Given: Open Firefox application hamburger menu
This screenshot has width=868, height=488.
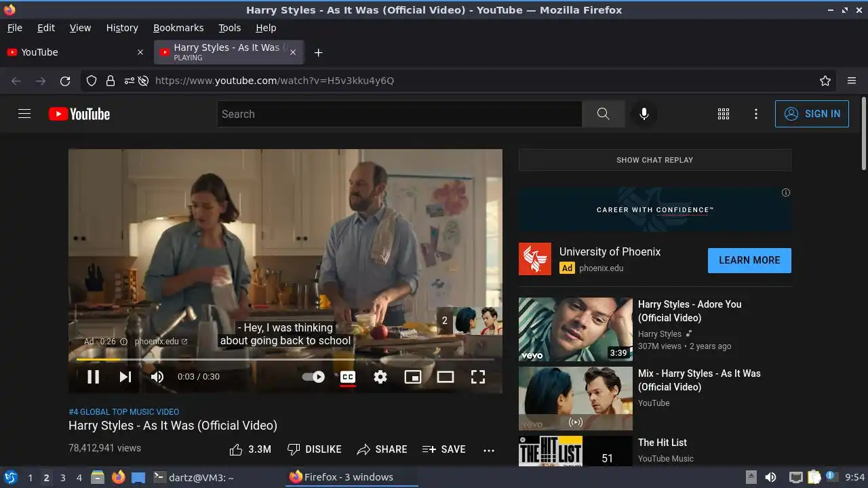Looking at the screenshot, I should tap(852, 81).
